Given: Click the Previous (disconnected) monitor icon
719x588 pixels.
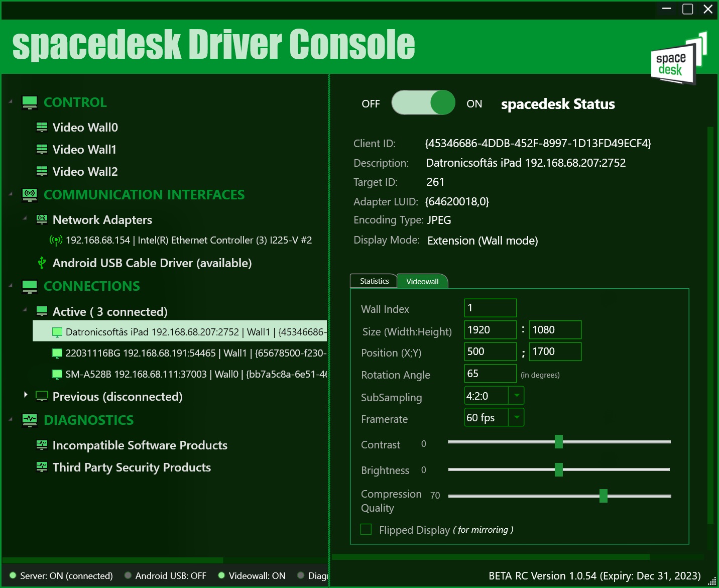Looking at the screenshot, I should tap(42, 396).
